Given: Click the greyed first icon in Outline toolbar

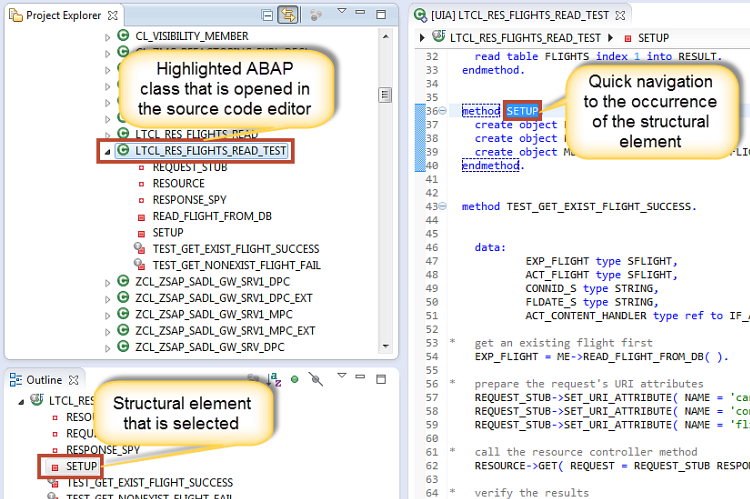Looking at the screenshot, I should pos(253,379).
